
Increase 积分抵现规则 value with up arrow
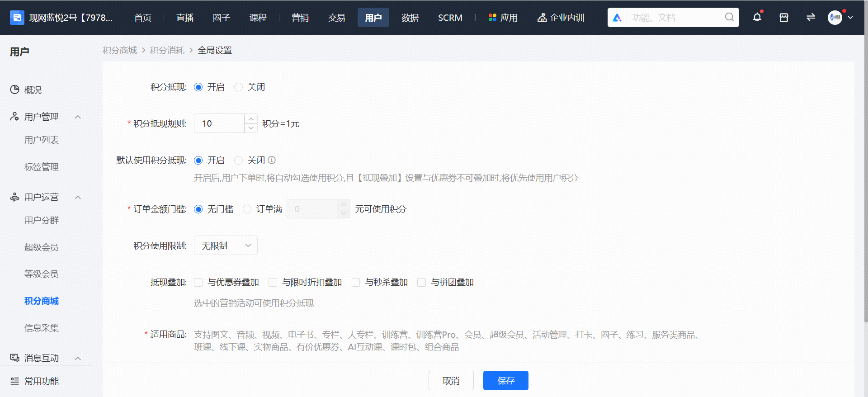(251, 119)
